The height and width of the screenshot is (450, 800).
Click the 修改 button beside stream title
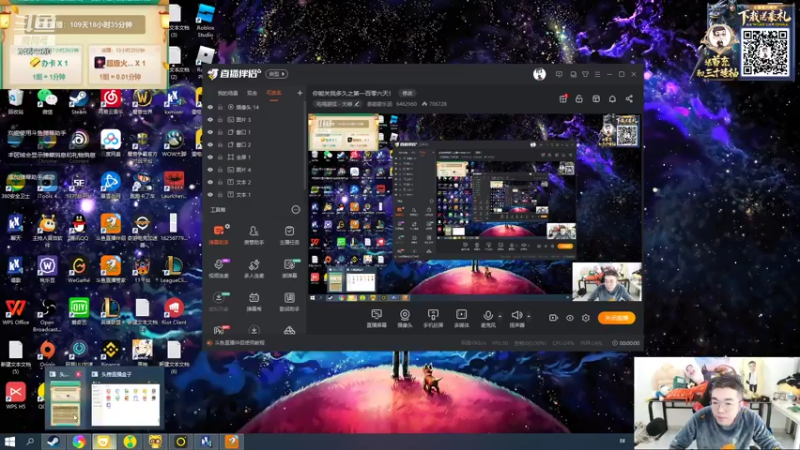407,93
